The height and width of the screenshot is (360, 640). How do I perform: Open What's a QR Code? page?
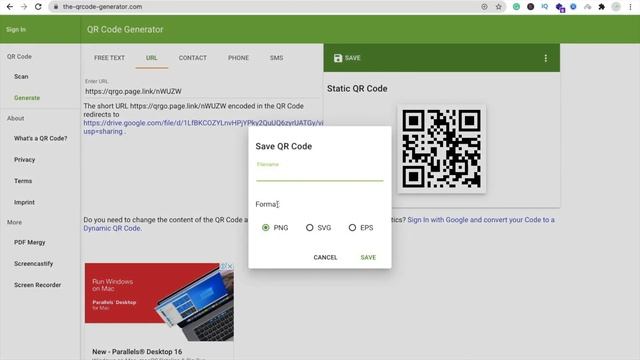(40, 138)
